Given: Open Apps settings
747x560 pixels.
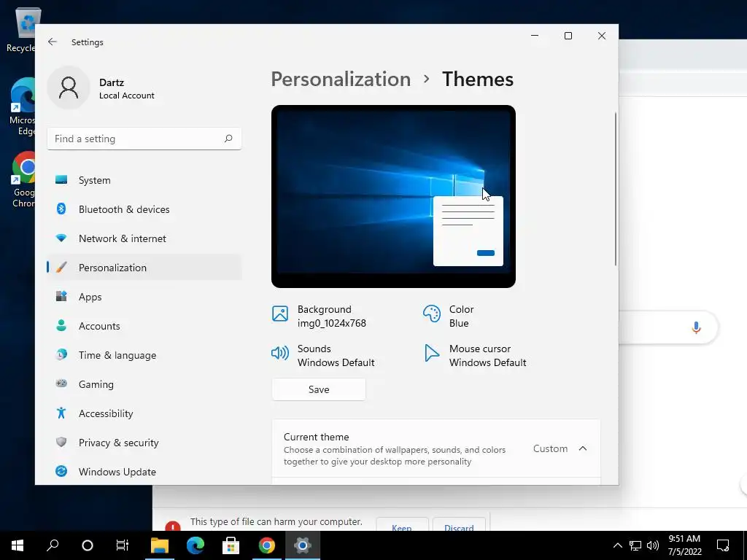Looking at the screenshot, I should (x=144, y=297).
